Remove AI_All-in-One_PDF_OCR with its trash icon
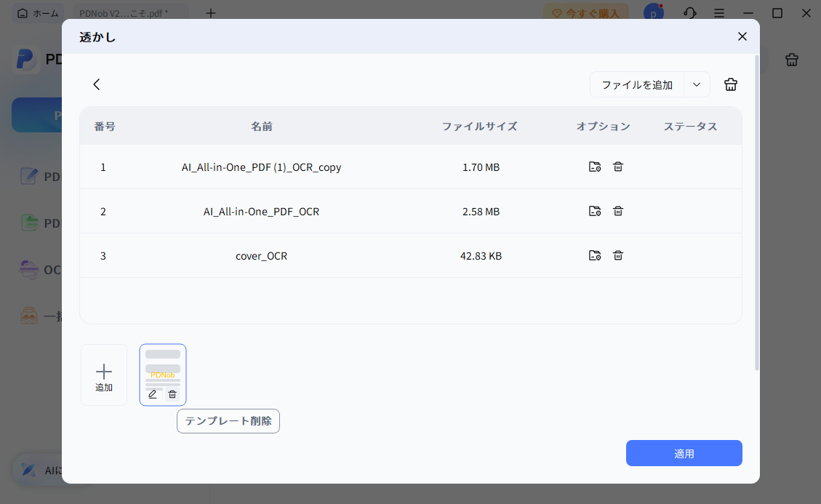Screen dimensions: 821x504 click(x=617, y=211)
